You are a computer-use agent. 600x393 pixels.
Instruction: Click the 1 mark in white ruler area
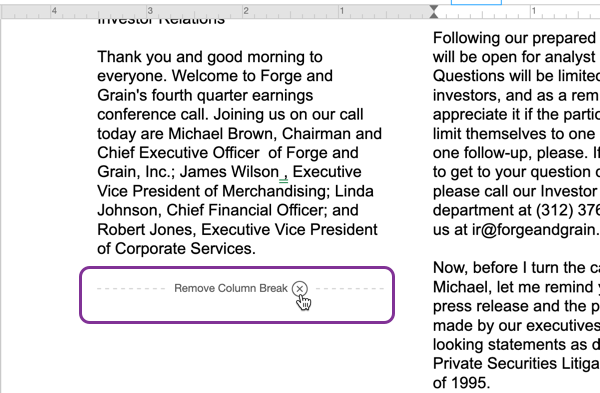point(533,11)
